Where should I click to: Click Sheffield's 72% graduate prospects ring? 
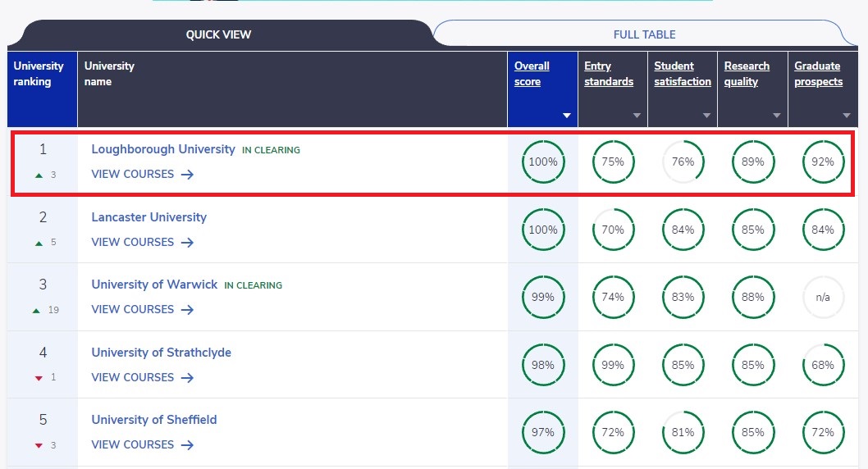point(823,432)
